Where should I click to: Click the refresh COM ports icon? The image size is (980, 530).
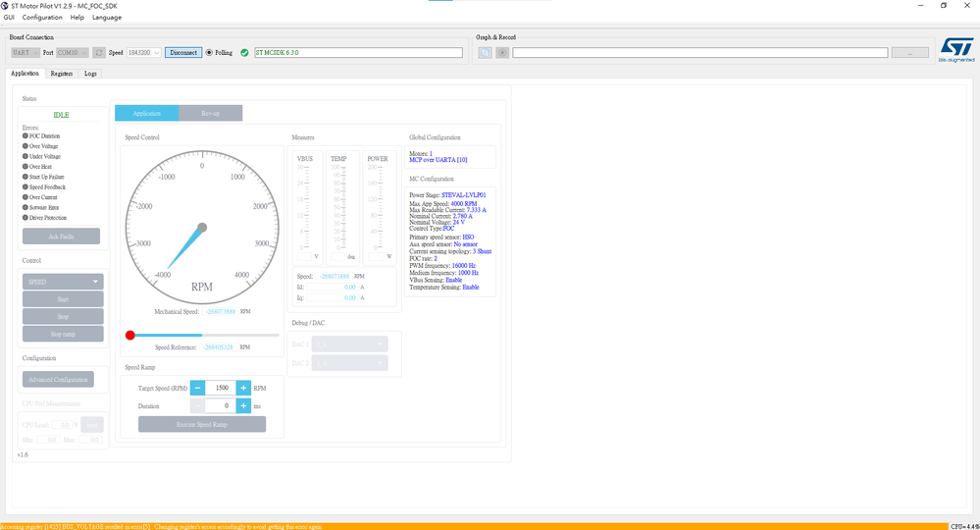coord(99,52)
